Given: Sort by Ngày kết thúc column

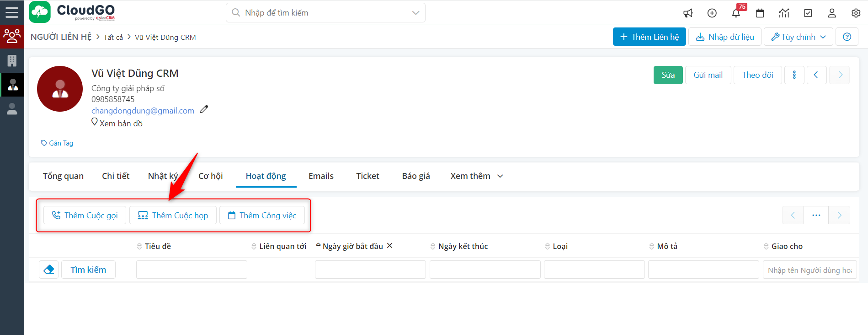Looking at the screenshot, I should click(459, 246).
